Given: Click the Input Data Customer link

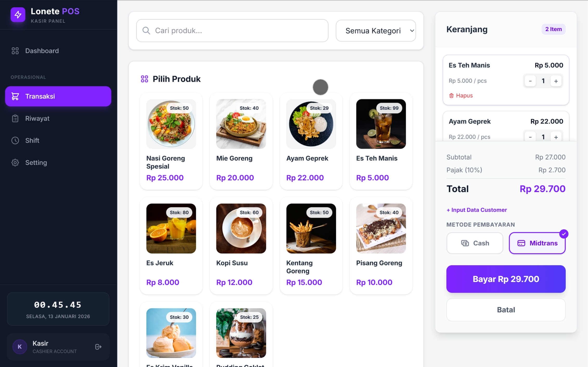Looking at the screenshot, I should tap(477, 210).
